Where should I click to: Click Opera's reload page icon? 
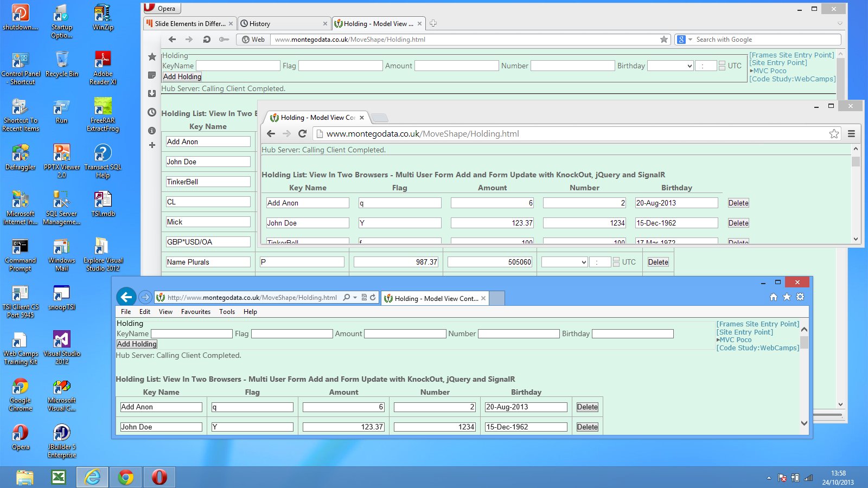tap(207, 40)
